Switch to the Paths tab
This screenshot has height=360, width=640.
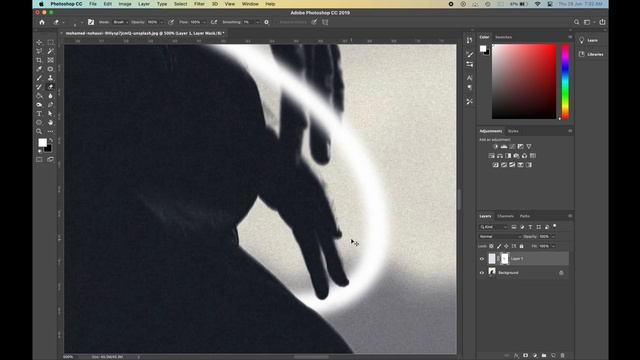[x=524, y=216]
